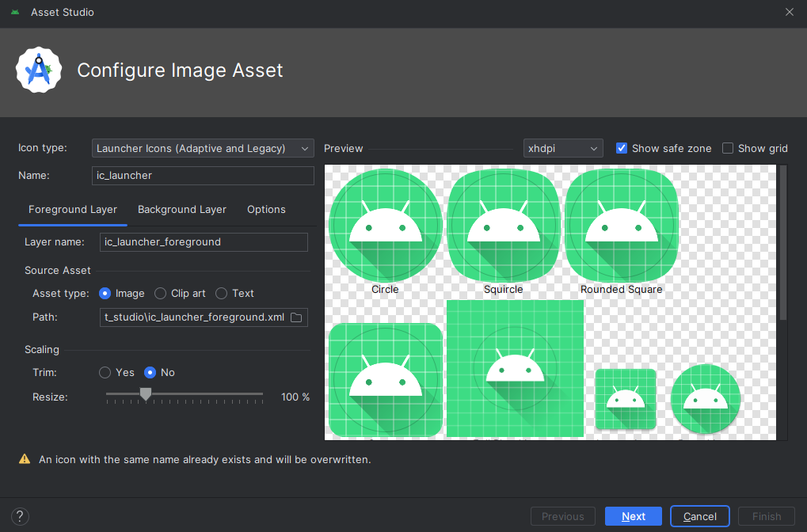807x532 pixels.
Task: Click the Android Studio logo icon in header
Action: [x=39, y=70]
